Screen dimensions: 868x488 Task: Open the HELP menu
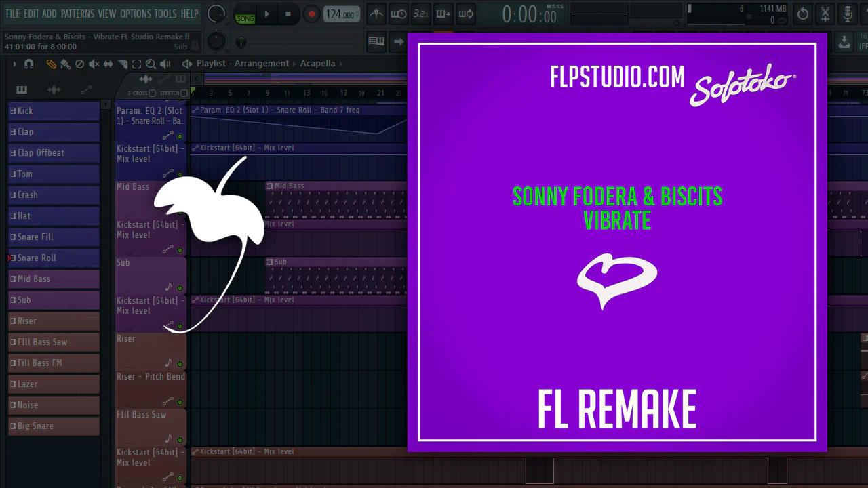coord(189,14)
